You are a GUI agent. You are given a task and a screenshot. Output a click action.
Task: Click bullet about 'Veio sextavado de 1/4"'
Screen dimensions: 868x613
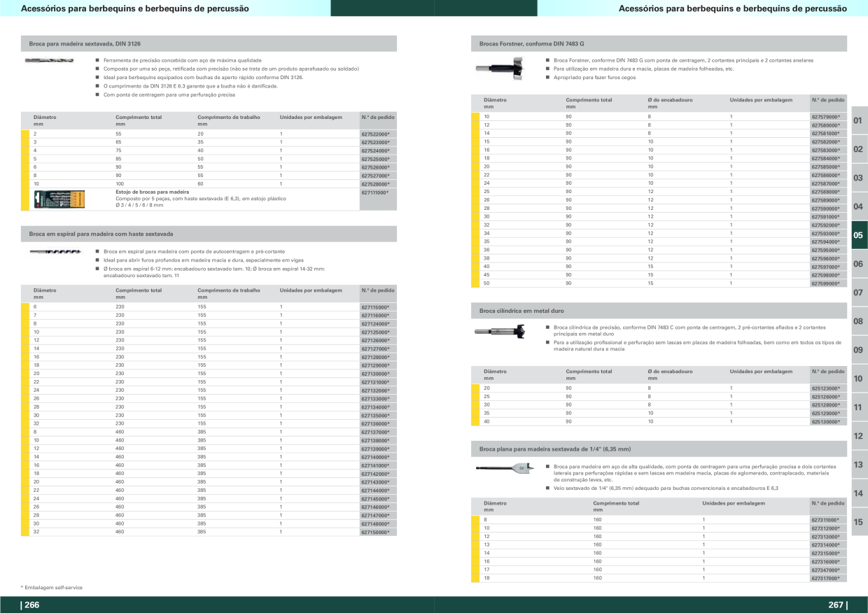666,488
